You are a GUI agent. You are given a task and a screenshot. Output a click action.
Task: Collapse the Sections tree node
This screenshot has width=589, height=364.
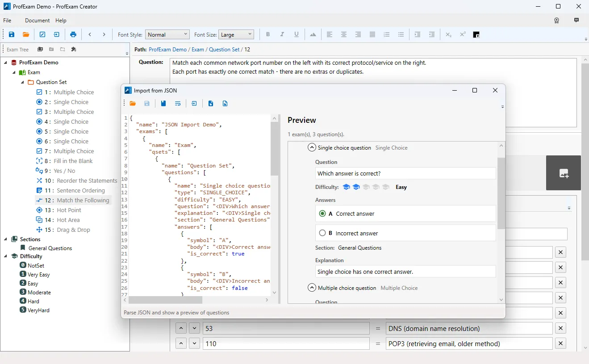click(x=6, y=239)
